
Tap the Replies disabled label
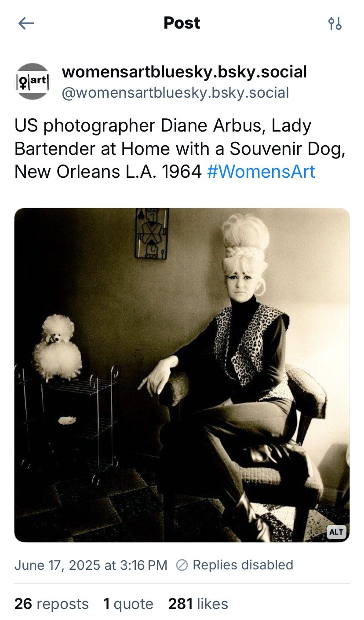pos(243,565)
